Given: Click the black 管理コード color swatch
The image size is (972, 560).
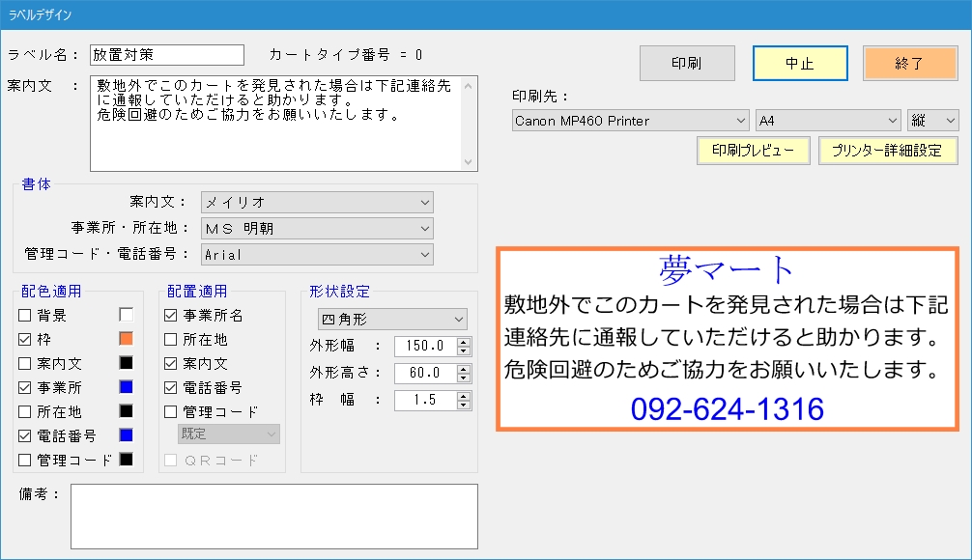Looking at the screenshot, I should pos(127,460).
